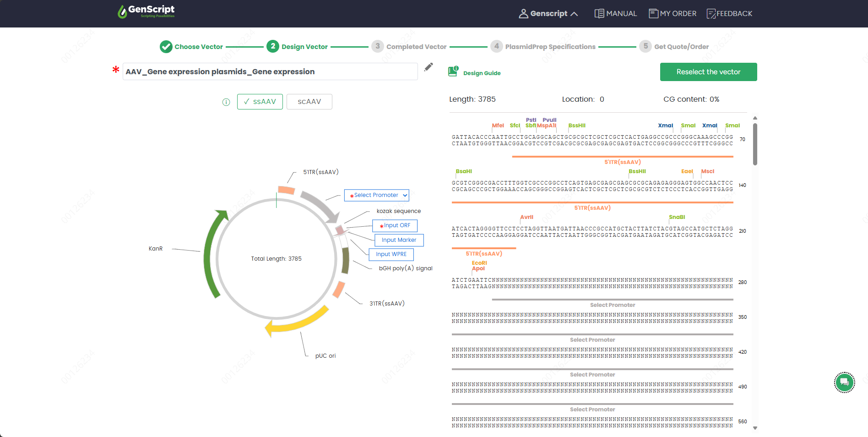Image resolution: width=868 pixels, height=437 pixels.
Task: Select the scAAV vector type
Action: coord(309,101)
